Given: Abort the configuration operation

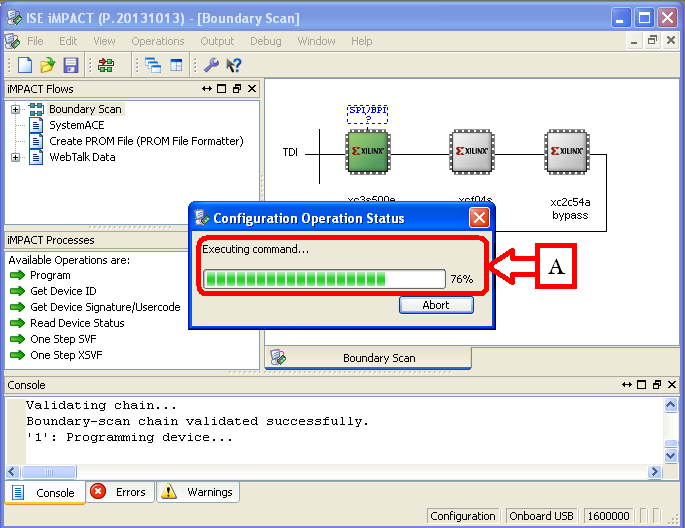Looking at the screenshot, I should [436, 305].
